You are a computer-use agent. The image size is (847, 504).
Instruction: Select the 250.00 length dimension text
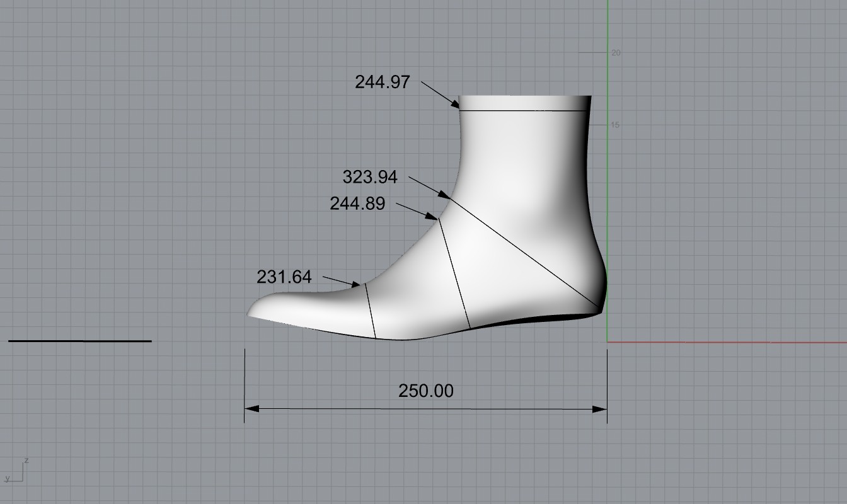click(x=425, y=391)
